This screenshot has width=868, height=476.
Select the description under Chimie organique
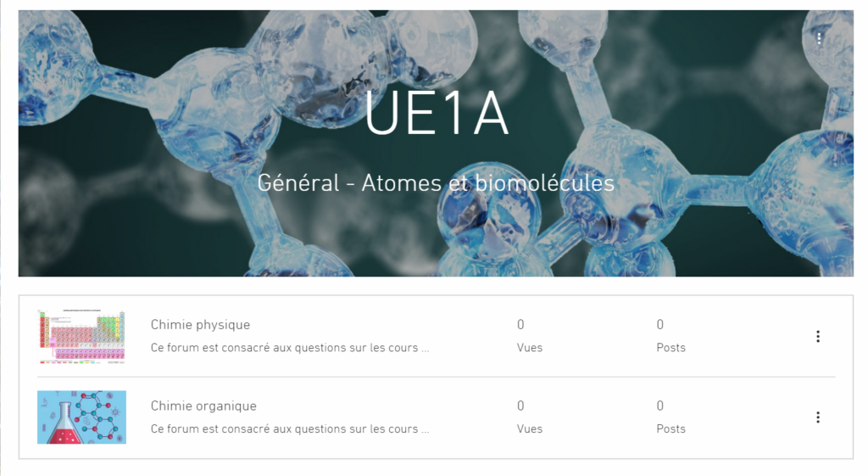(x=290, y=428)
